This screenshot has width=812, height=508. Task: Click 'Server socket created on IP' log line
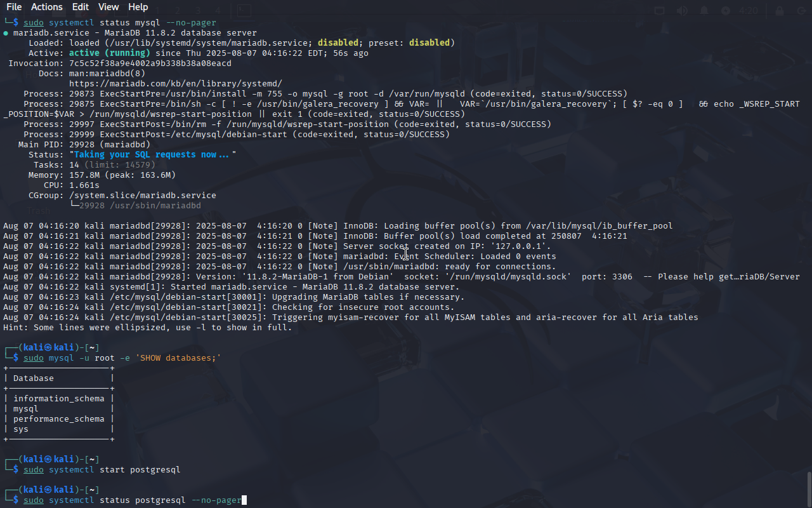tap(277, 246)
